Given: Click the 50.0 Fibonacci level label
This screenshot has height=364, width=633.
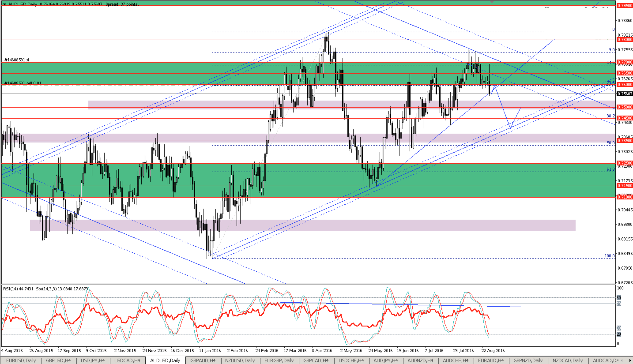Looking at the screenshot, I should [610, 143].
